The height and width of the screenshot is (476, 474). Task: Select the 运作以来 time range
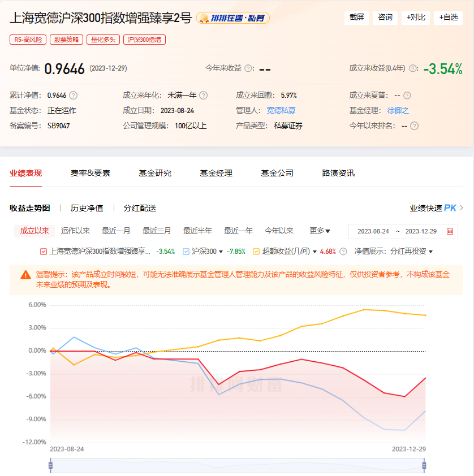(x=75, y=231)
